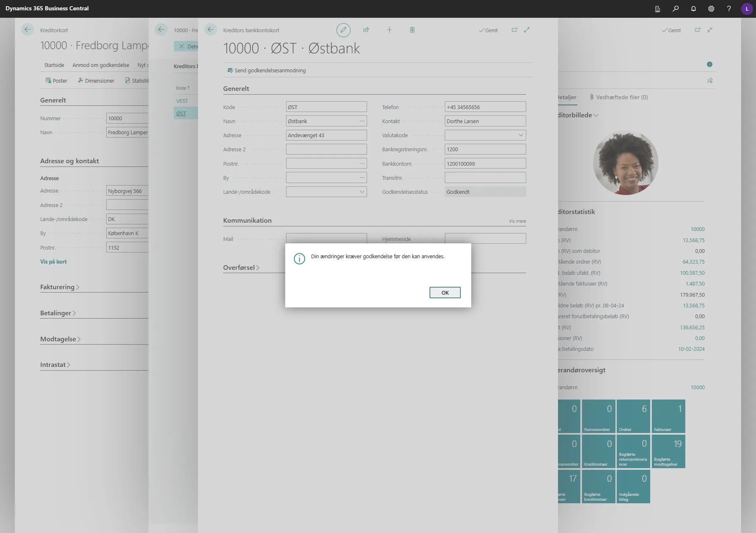Screen dimensions: 756x533
Task: Open Anmod om godkendelse menu
Action: click(x=101, y=65)
